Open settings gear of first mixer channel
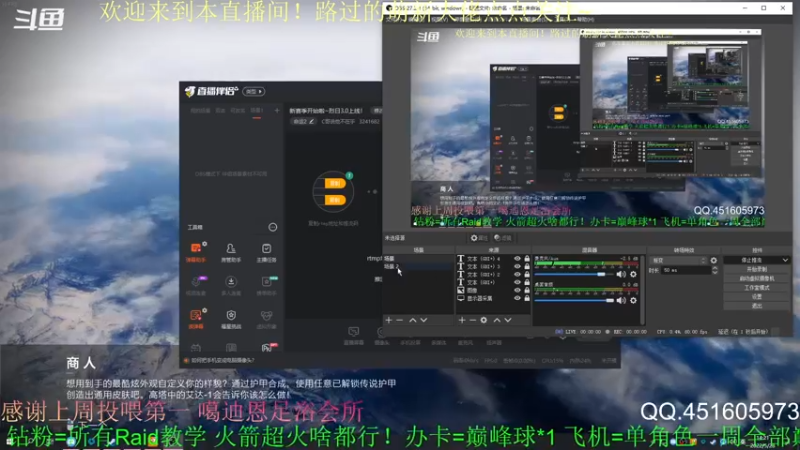 pyautogui.click(x=633, y=274)
